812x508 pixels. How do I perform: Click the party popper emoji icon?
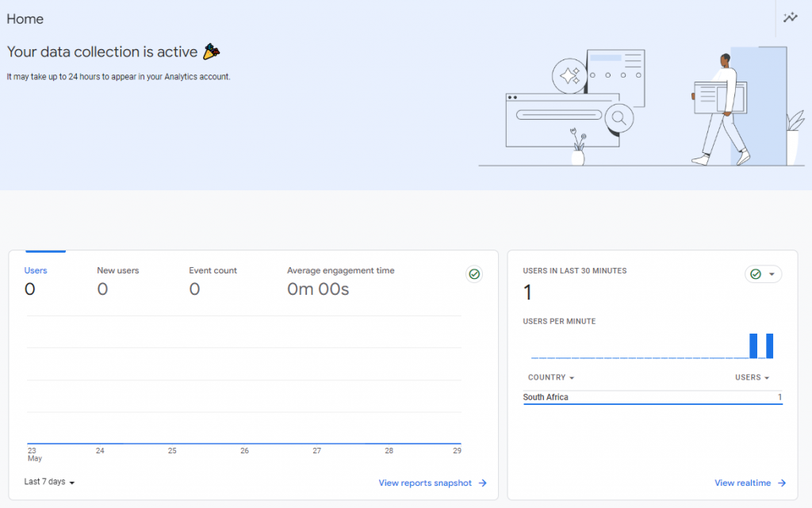click(x=211, y=52)
